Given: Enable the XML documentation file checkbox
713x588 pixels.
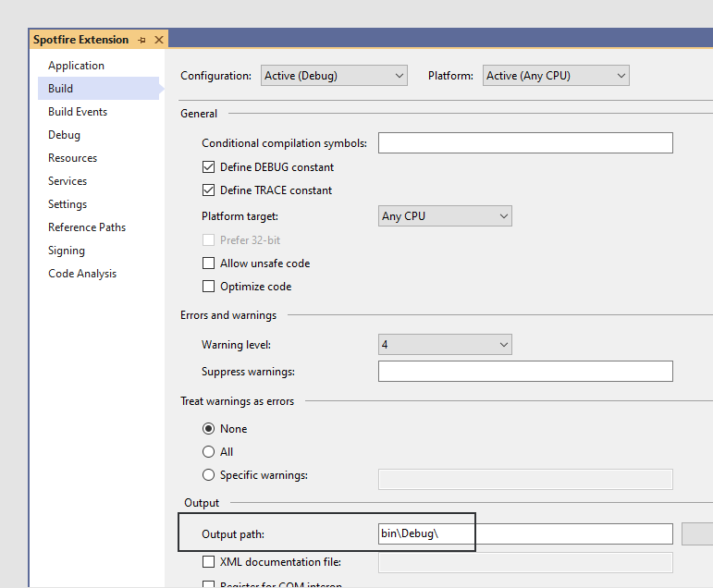Looking at the screenshot, I should point(209,562).
